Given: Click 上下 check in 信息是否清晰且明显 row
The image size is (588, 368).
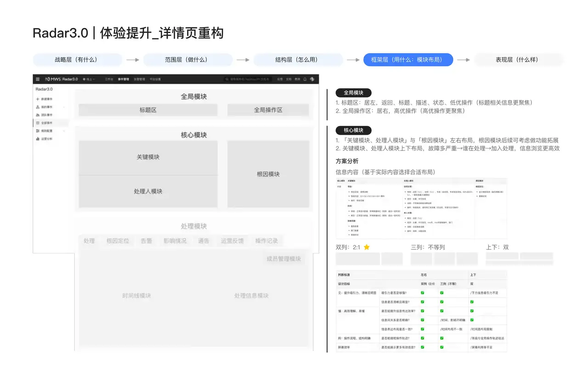Looking at the screenshot, I should pyautogui.click(x=471, y=302).
